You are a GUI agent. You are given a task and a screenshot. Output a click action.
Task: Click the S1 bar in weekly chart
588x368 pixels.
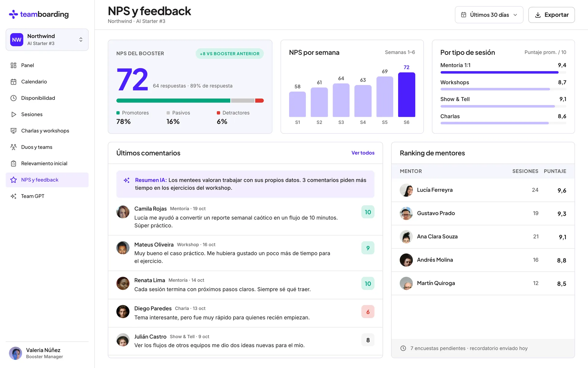pos(297,104)
